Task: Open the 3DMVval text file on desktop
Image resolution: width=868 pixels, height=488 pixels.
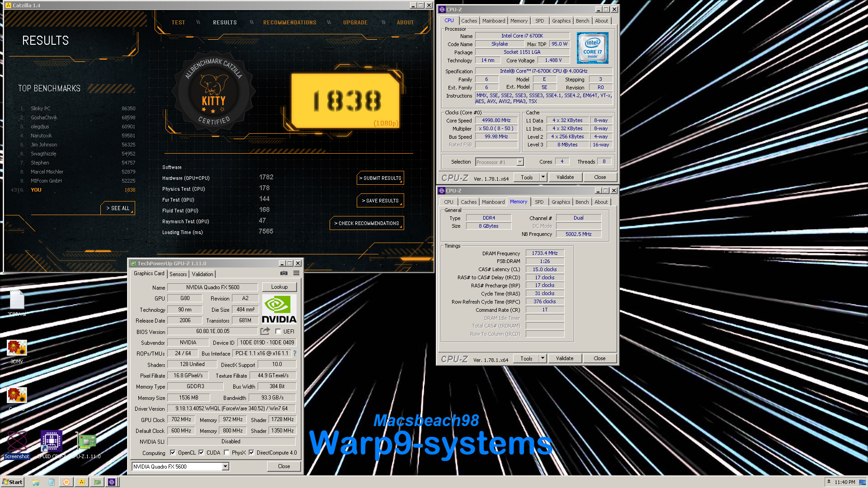Action: [x=17, y=303]
